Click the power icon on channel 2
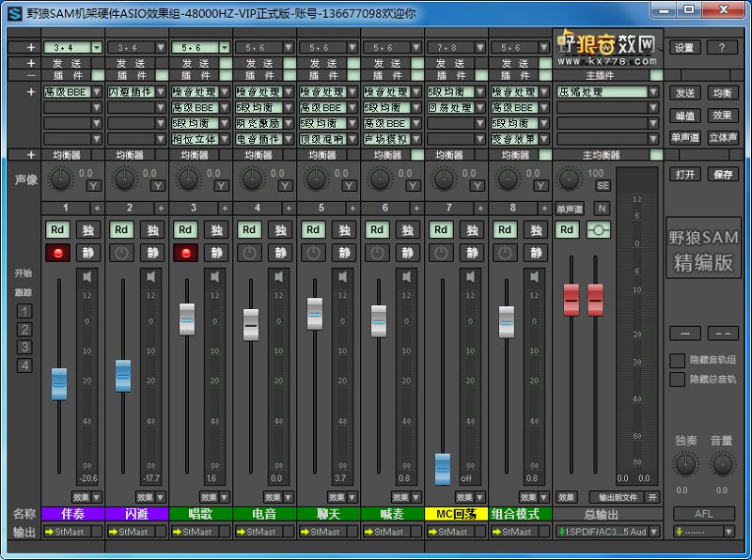 [121, 253]
